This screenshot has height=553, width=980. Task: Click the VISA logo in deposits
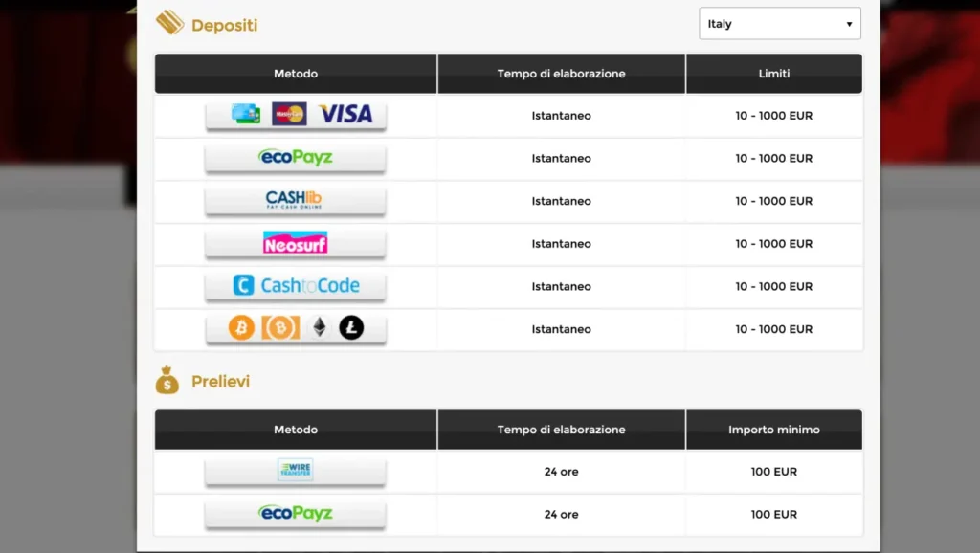click(x=345, y=115)
